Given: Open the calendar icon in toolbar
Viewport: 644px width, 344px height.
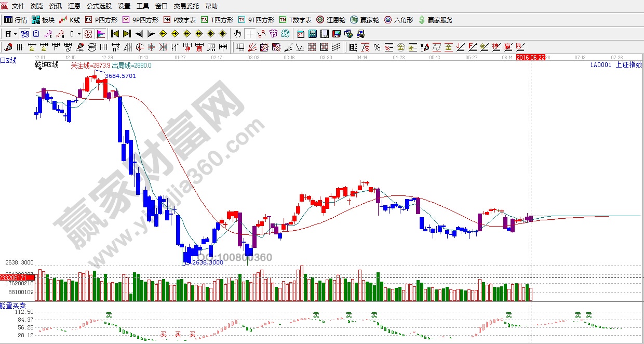Looking at the screenshot, I should point(301,34).
